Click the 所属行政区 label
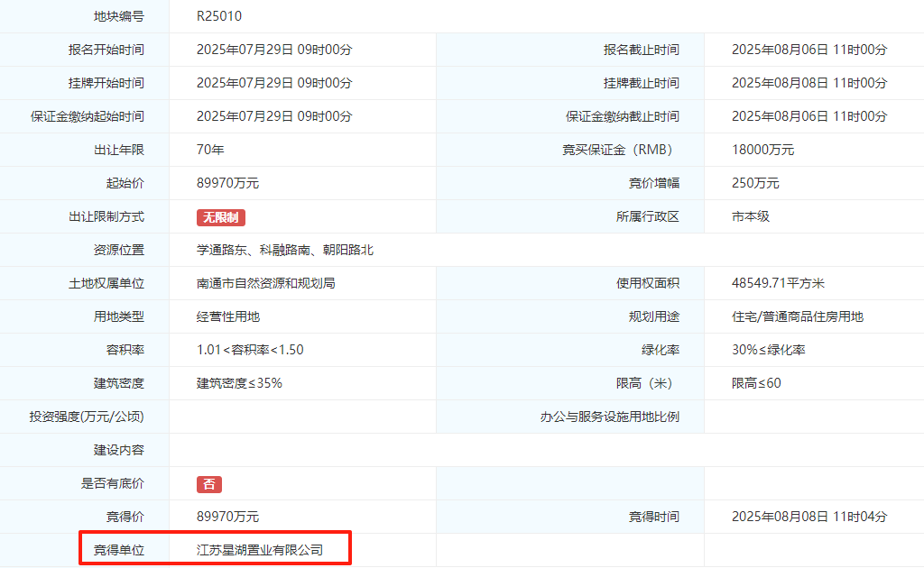Viewport: 924px width, 568px height. (x=648, y=216)
